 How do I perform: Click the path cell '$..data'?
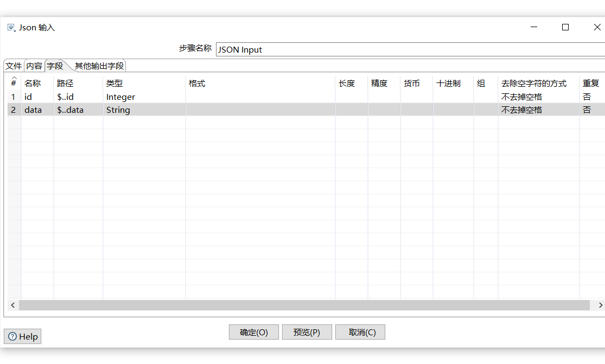78,110
